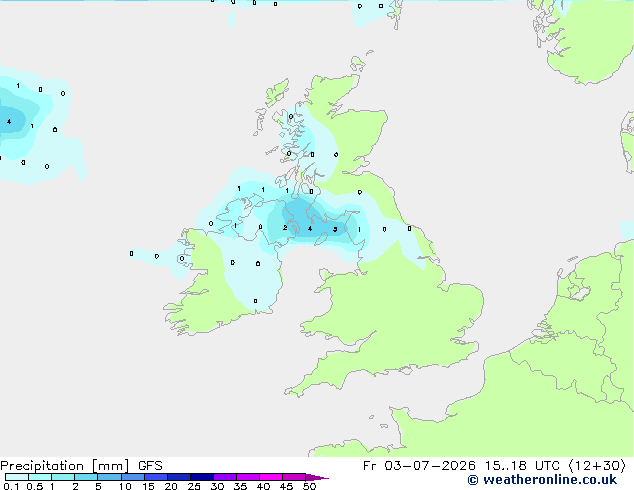Click the '4' value over the Irish Sea
634x490 pixels.
click(310, 228)
